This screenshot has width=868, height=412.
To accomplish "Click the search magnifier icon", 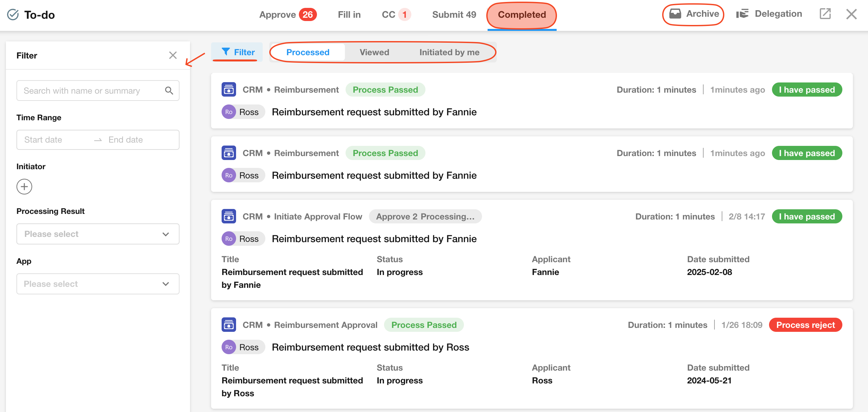I will tap(169, 91).
